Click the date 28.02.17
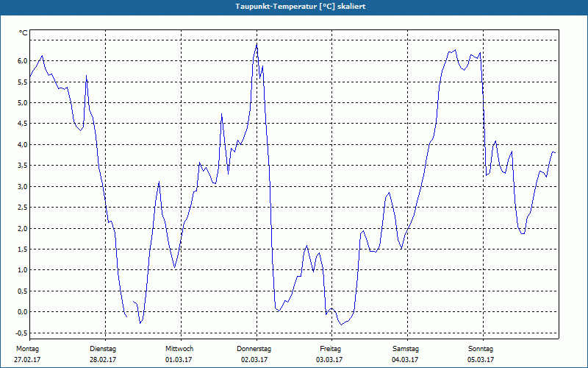This screenshot has width=588, height=368. click(103, 360)
